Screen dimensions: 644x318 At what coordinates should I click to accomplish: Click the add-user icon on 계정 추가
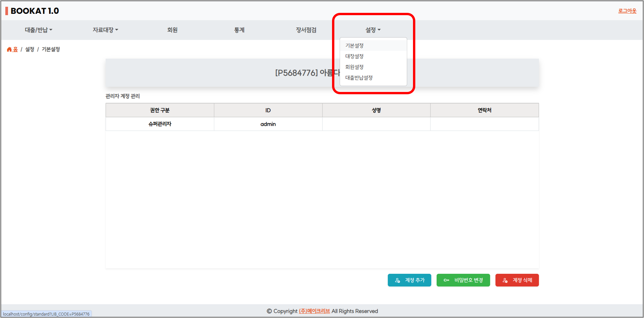(x=398, y=280)
